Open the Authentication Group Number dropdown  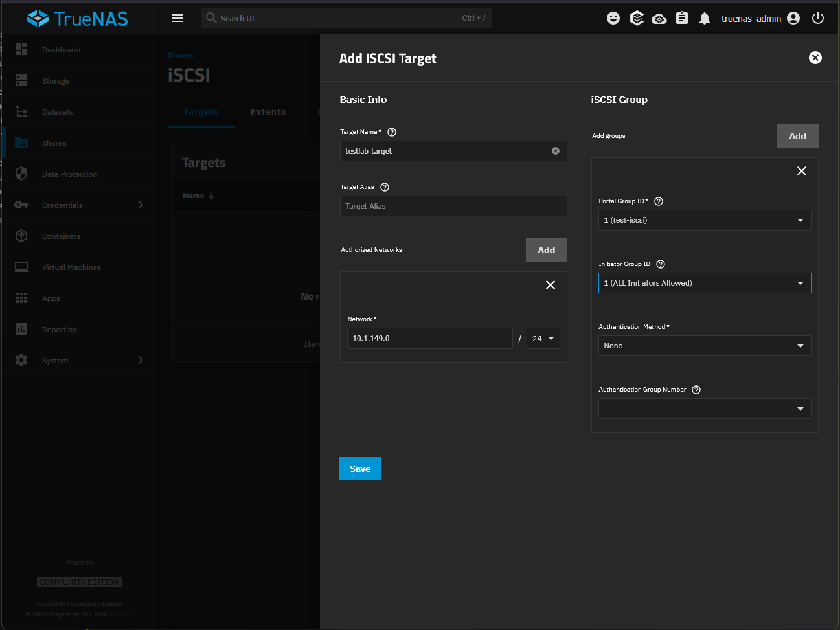pyautogui.click(x=705, y=409)
